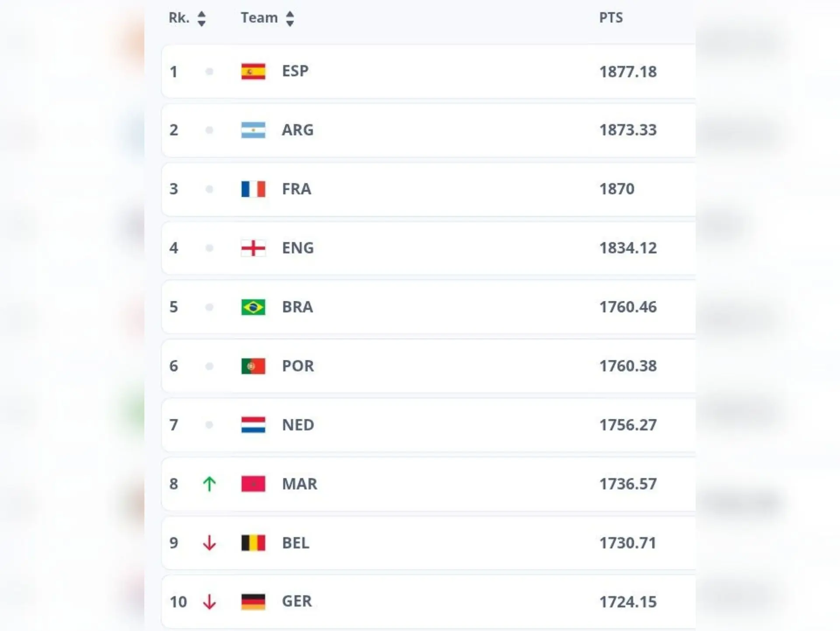The image size is (840, 631).
Task: Click the Portugal flag icon
Action: click(253, 366)
